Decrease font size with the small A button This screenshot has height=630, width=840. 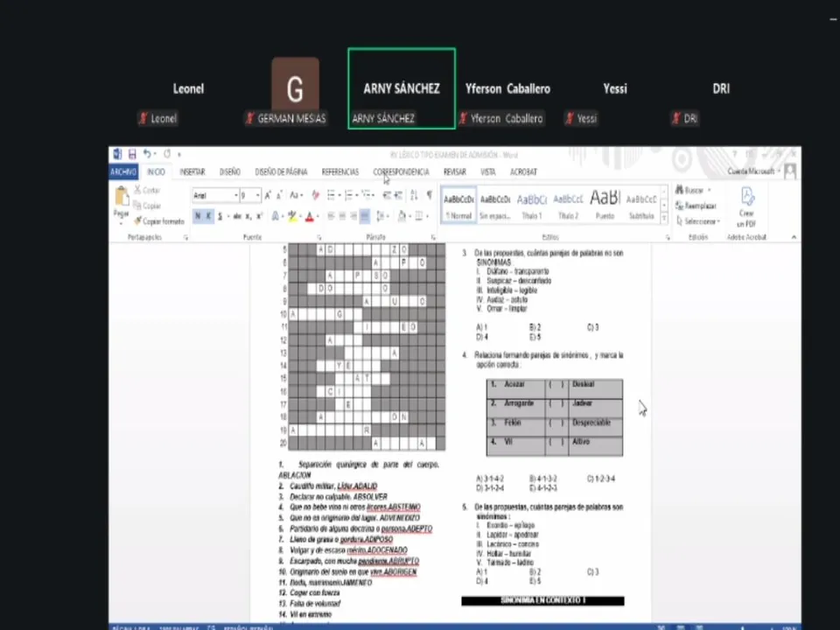279,195
